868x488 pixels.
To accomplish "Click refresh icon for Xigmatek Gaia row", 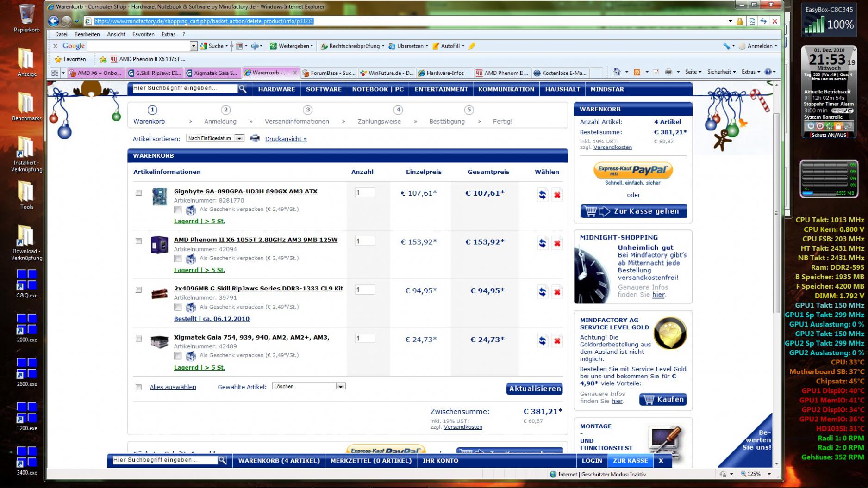I will [543, 341].
